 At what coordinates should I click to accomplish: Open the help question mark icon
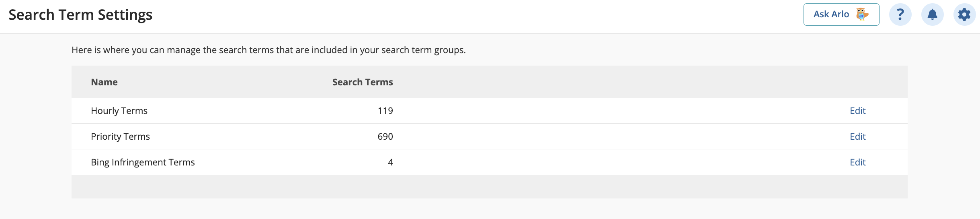tap(900, 14)
